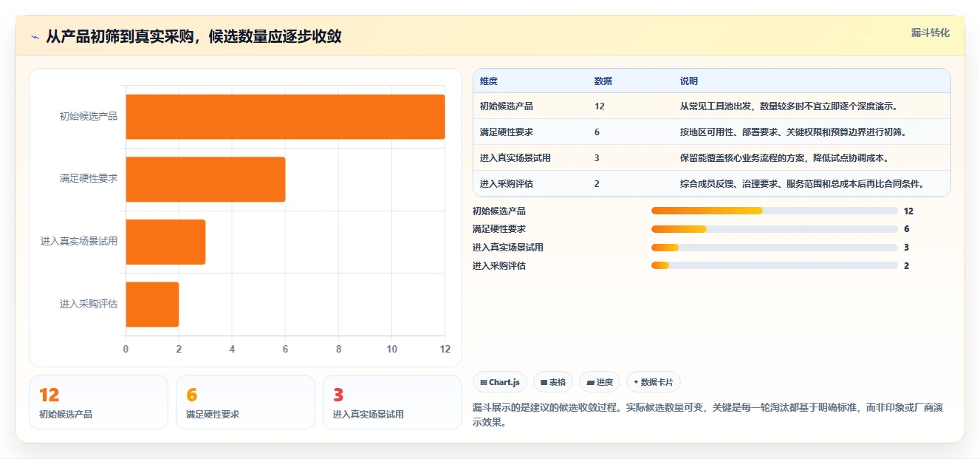Screen dimensions: 980x459
Task: Click the table data value 6
Action: [x=597, y=132]
